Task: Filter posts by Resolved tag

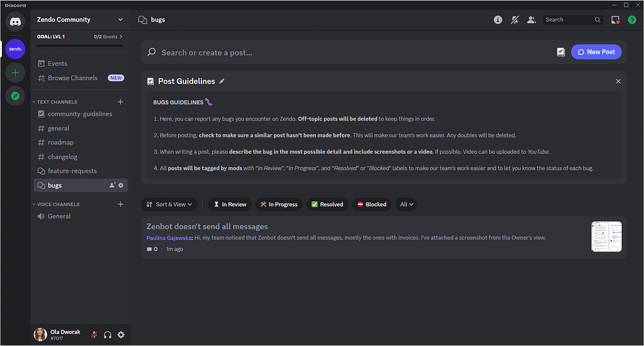Action: click(327, 204)
